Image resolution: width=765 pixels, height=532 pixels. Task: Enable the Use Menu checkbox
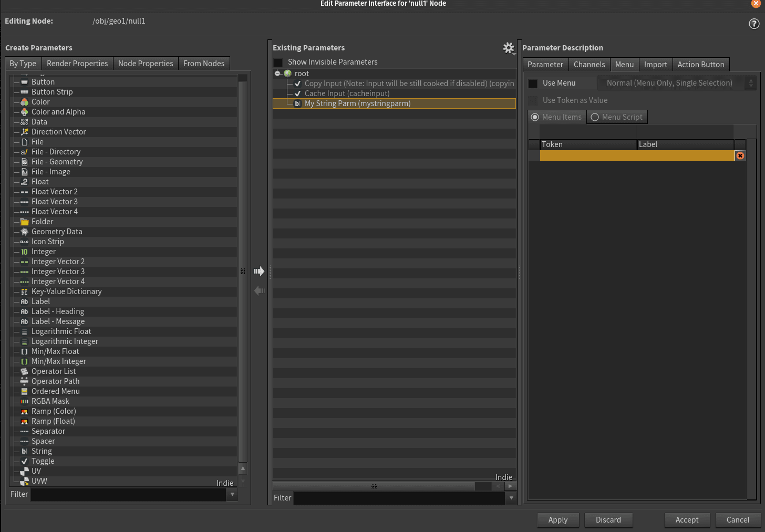point(533,84)
